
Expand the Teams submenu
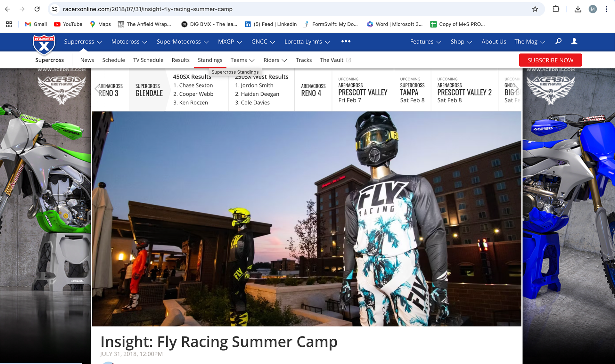click(x=242, y=60)
